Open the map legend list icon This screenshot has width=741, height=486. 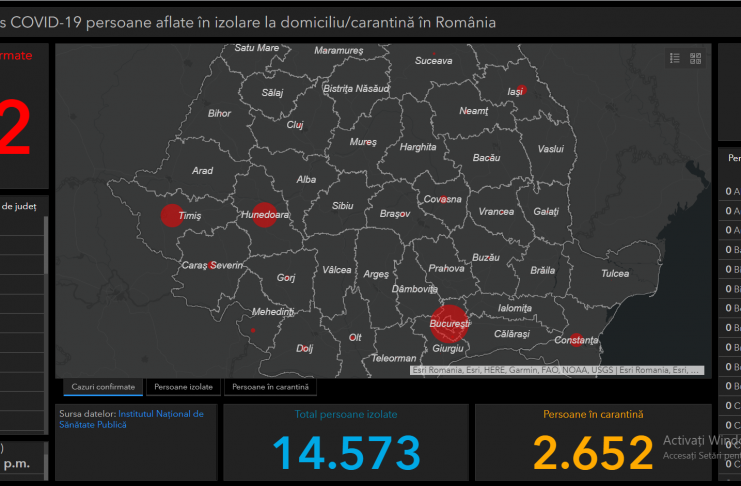(674, 59)
